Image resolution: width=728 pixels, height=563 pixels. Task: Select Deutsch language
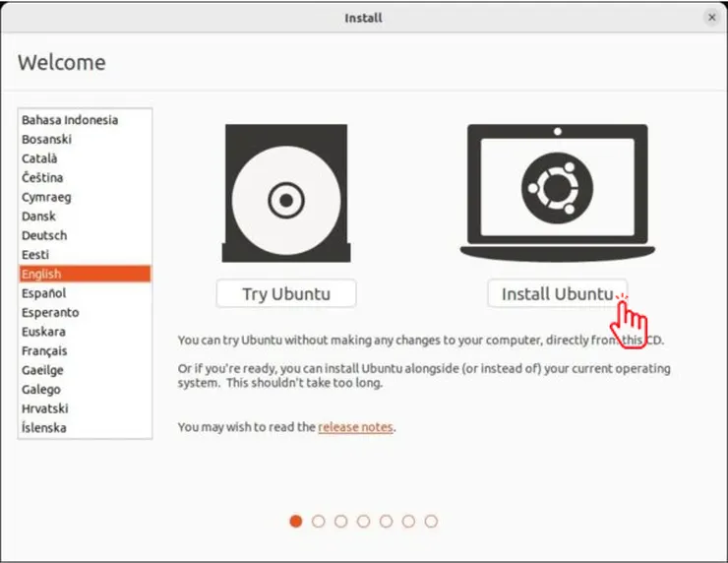[85, 235]
